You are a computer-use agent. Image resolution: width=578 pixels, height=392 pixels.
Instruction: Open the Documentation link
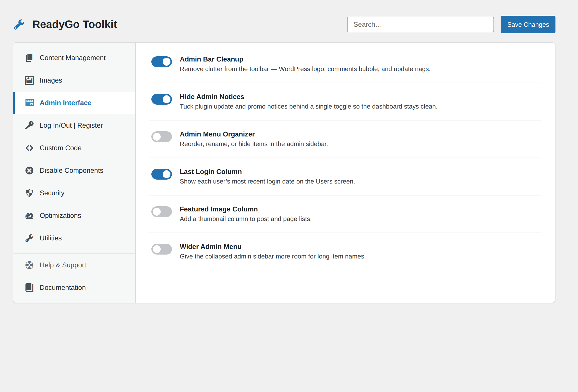pos(74,288)
